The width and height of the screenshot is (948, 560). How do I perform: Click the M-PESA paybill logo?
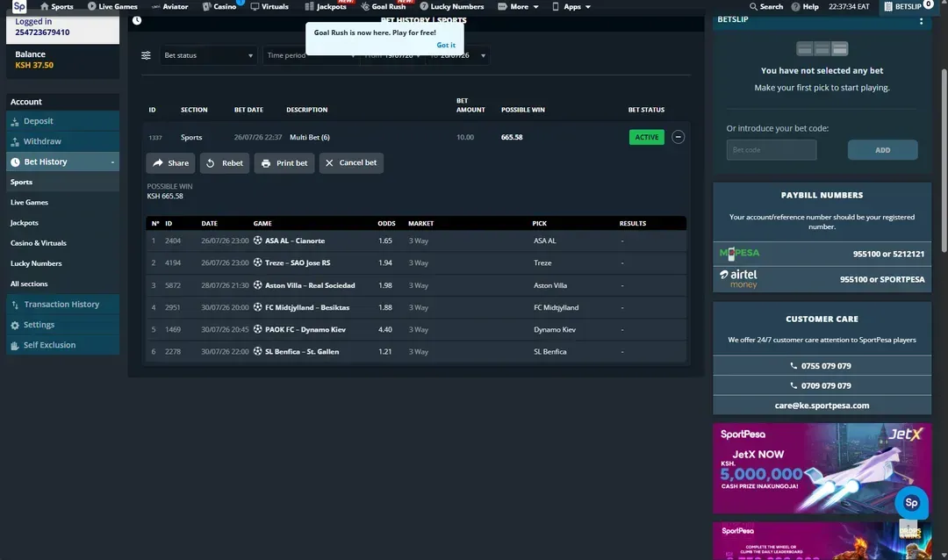pos(739,254)
